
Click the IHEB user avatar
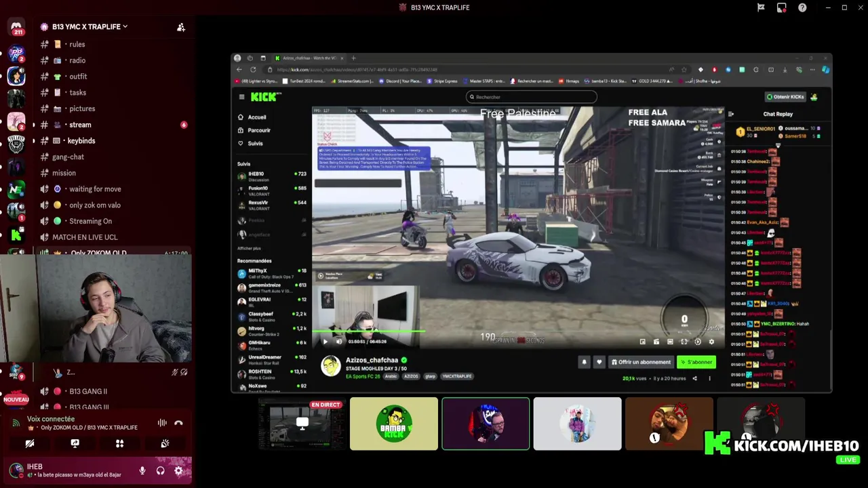16,470
